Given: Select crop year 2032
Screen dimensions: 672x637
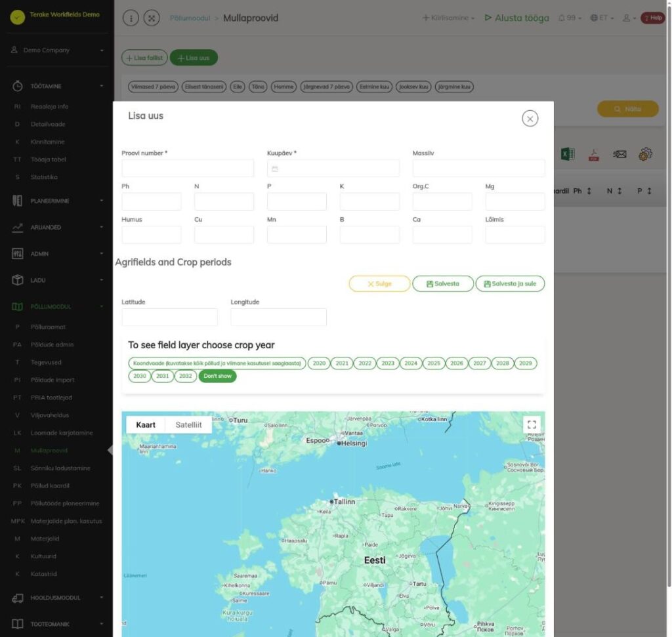Looking at the screenshot, I should [186, 376].
